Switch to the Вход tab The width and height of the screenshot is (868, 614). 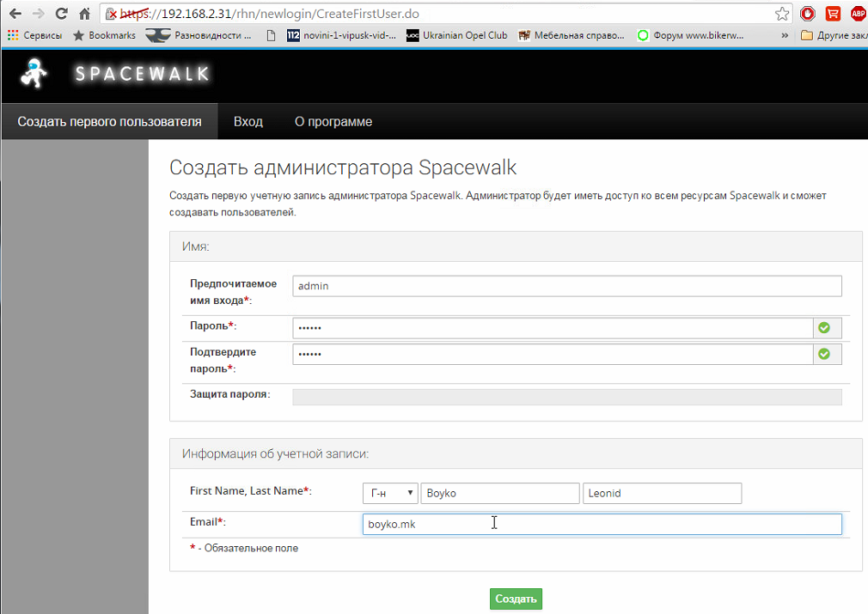(248, 122)
